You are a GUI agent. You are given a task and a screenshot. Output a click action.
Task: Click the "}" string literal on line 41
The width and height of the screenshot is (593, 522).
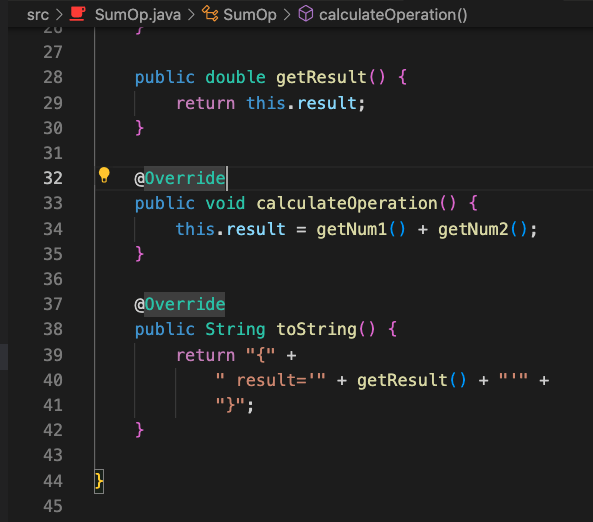[x=230, y=405]
